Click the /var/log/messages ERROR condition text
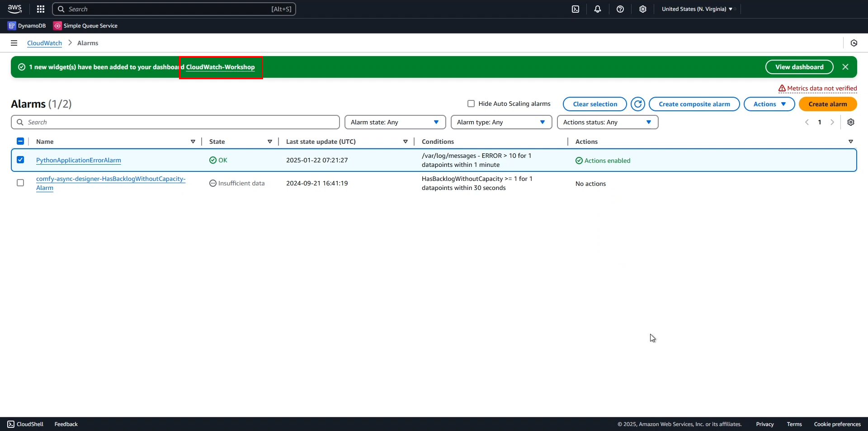 pyautogui.click(x=476, y=160)
